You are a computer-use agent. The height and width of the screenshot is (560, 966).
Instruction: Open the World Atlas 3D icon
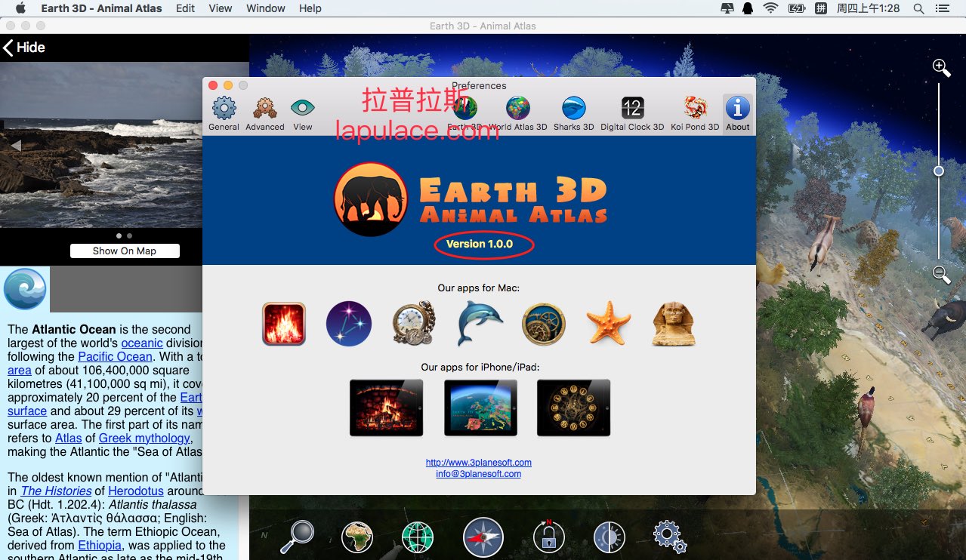tap(517, 113)
